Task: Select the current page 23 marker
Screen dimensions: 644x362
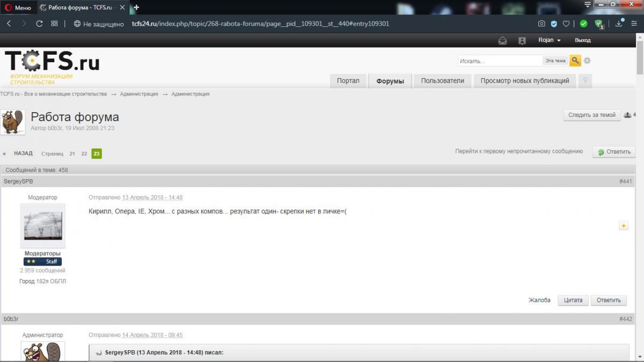Action: tap(97, 153)
